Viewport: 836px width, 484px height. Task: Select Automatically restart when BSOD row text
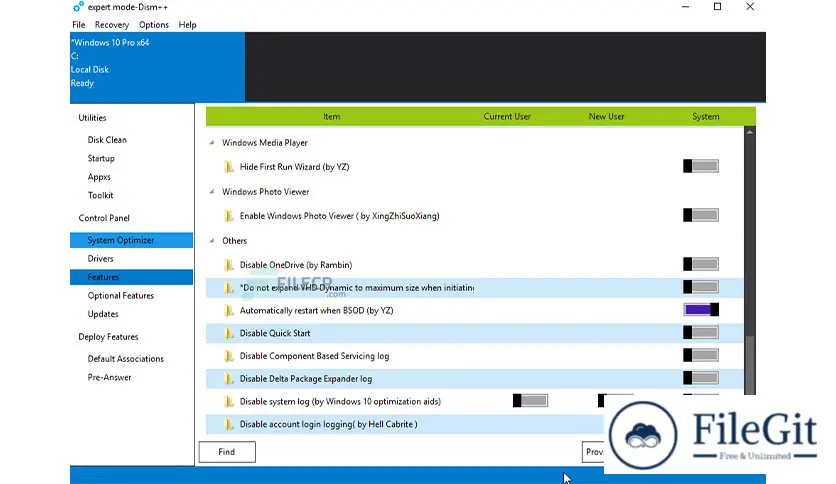[x=317, y=310]
